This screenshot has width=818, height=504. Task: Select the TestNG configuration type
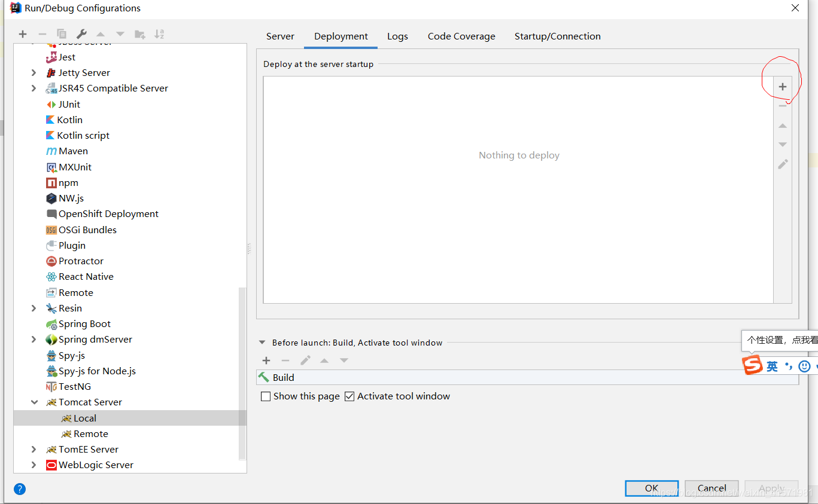[68, 386]
